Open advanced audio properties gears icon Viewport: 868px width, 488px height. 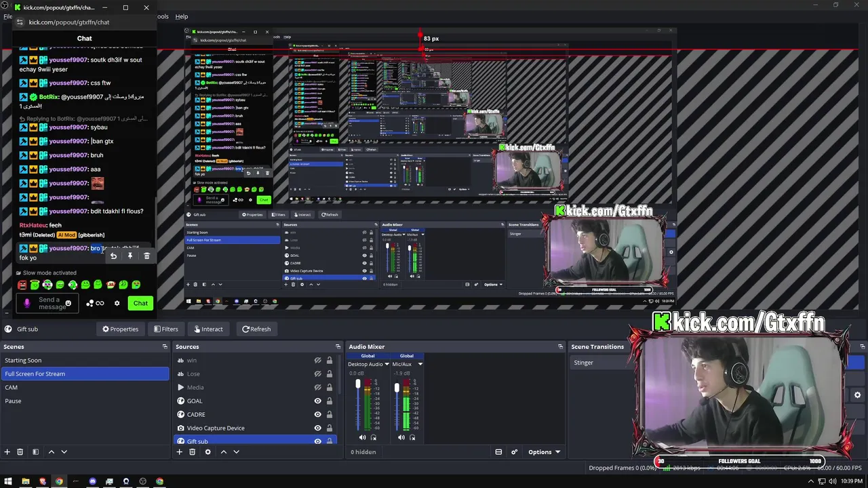[514, 452]
